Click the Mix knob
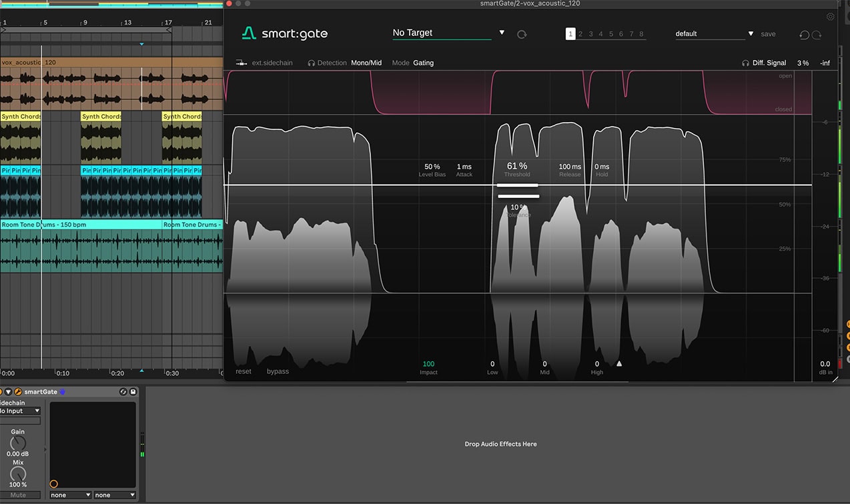Screen dimensions: 850x504 coord(18,474)
